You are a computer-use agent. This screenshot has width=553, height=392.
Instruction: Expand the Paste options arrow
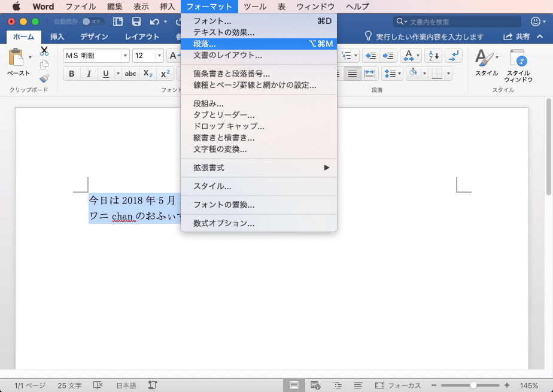click(x=30, y=57)
